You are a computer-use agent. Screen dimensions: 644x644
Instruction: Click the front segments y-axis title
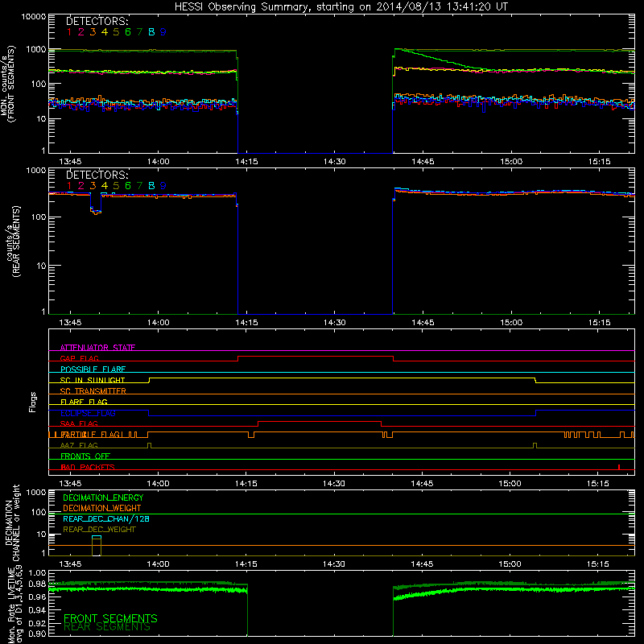7,84
